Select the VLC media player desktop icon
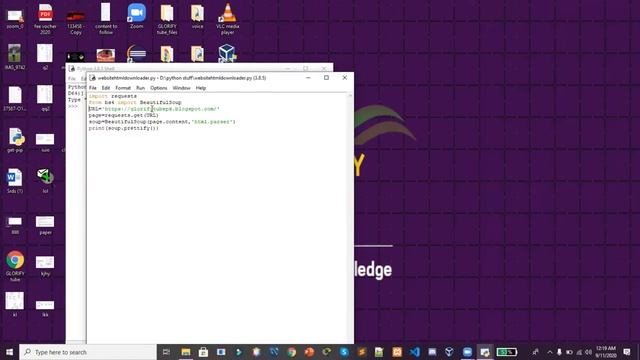 coord(227,18)
